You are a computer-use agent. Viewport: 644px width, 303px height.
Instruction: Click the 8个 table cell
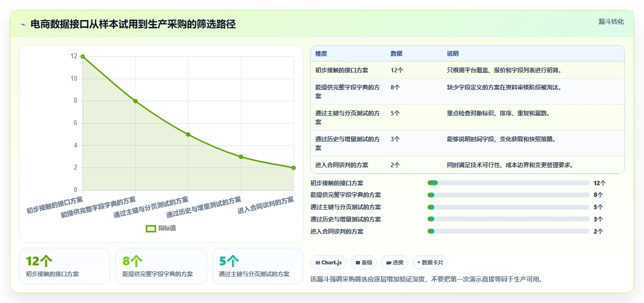[395, 87]
